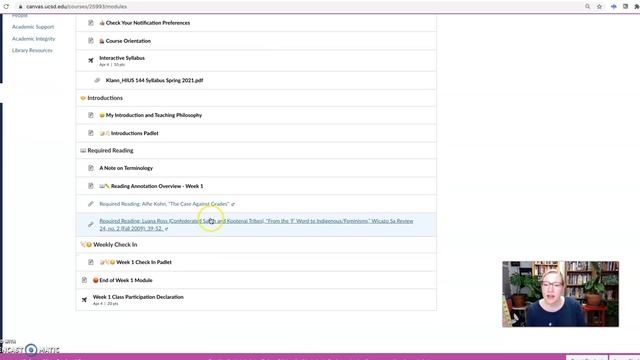Open the Course Orientation page
Image resolution: width=640 pixels, height=360 pixels.
pyautogui.click(x=128, y=41)
